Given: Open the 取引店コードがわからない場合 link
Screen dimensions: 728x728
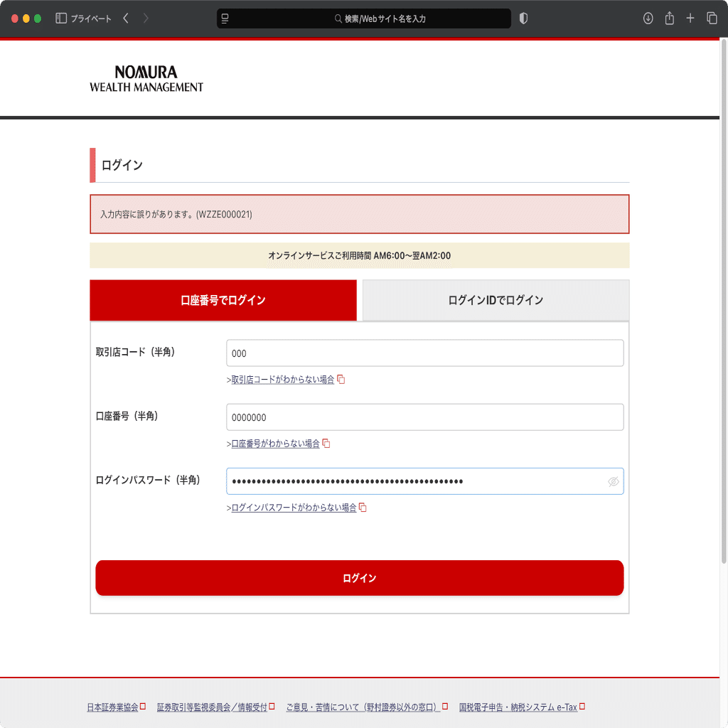Looking at the screenshot, I should tap(284, 380).
